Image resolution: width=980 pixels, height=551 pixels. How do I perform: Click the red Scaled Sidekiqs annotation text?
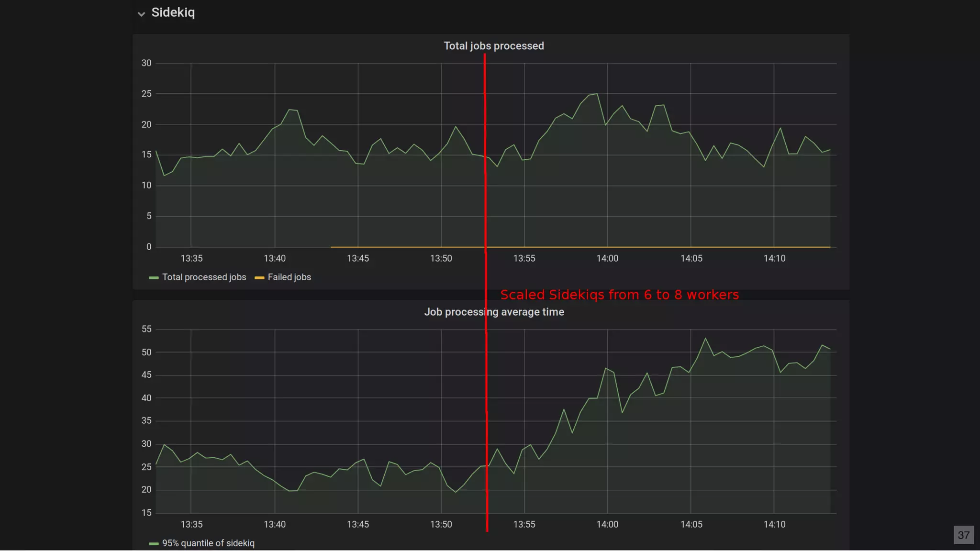click(x=619, y=295)
